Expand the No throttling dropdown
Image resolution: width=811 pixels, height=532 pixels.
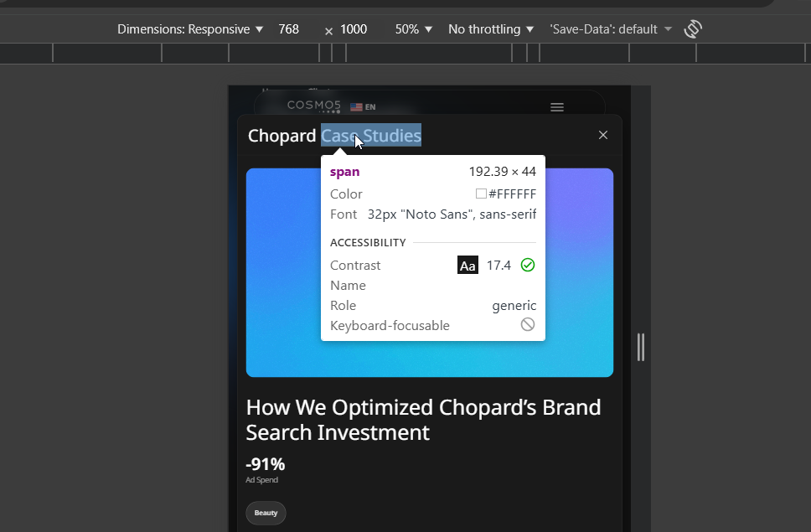point(491,29)
